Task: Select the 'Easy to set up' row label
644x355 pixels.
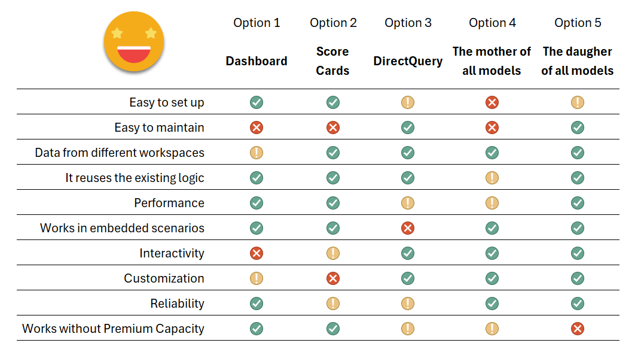Action: [167, 102]
